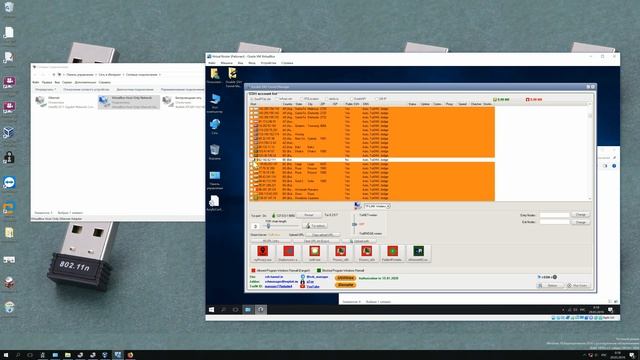Viewport: 640px width, 360px height.
Task: Open the user folder icon on VM desktop
Action: coord(215,76)
